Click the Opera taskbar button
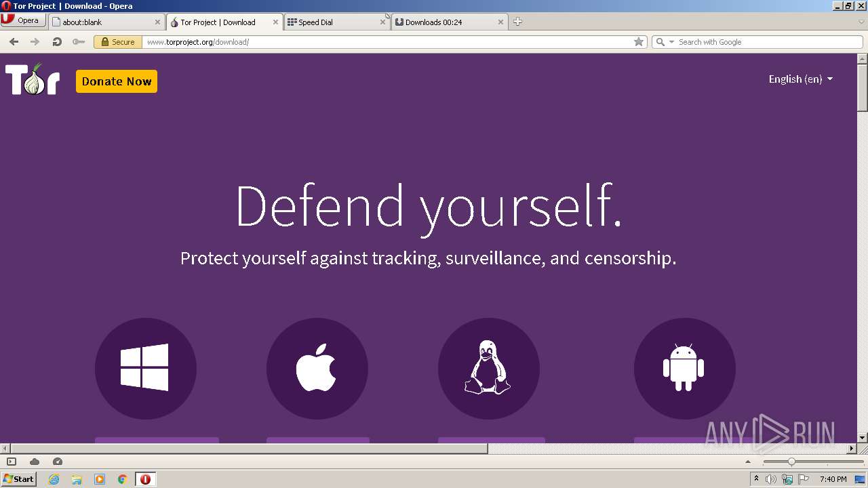 coord(145,479)
